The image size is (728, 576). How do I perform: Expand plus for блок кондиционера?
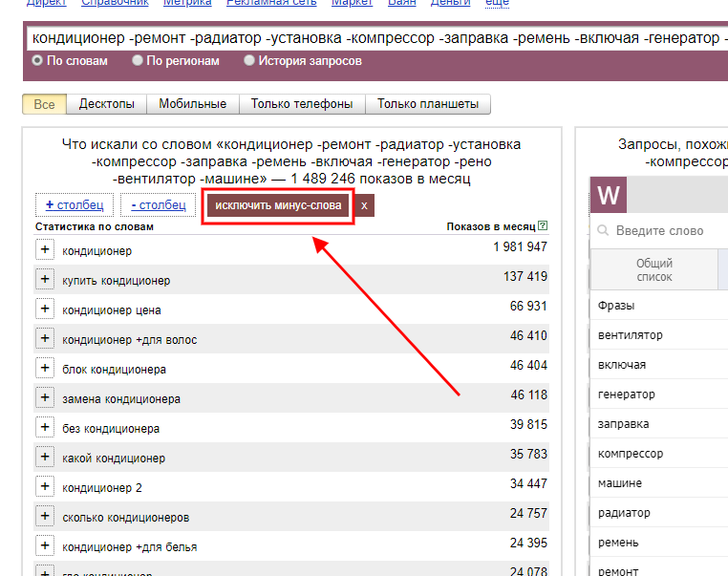point(45,369)
